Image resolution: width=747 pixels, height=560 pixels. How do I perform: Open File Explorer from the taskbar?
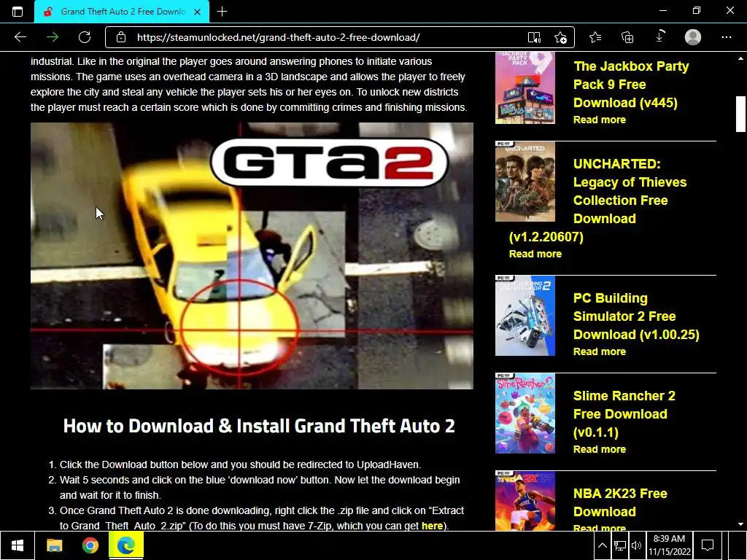[x=54, y=545]
